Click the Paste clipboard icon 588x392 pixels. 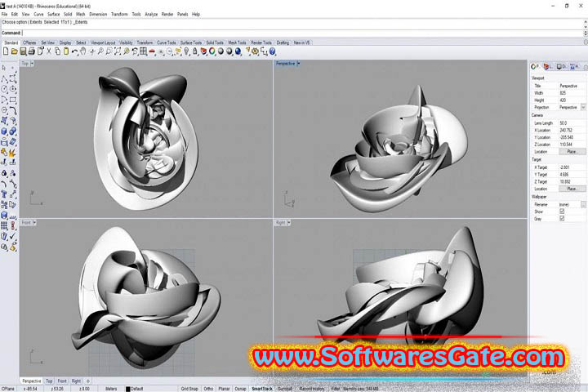(66, 51)
